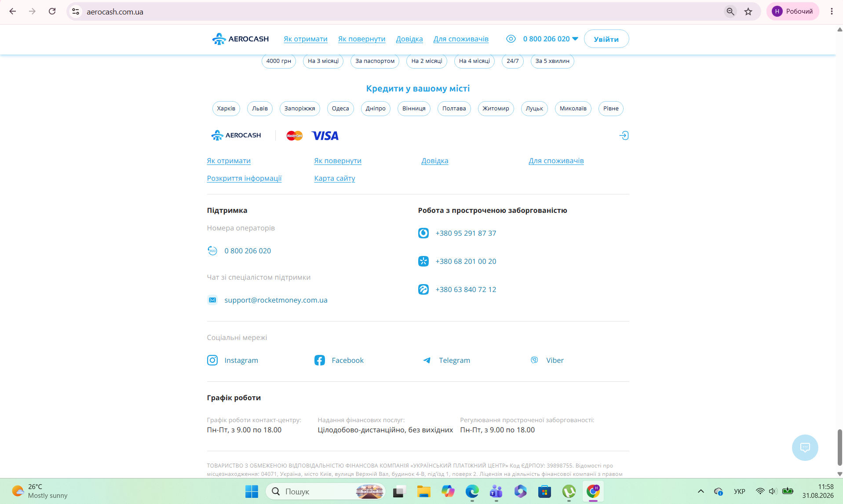Viewport: 843px width, 504px height.
Task: Open the Viber social icon
Action: (534, 360)
